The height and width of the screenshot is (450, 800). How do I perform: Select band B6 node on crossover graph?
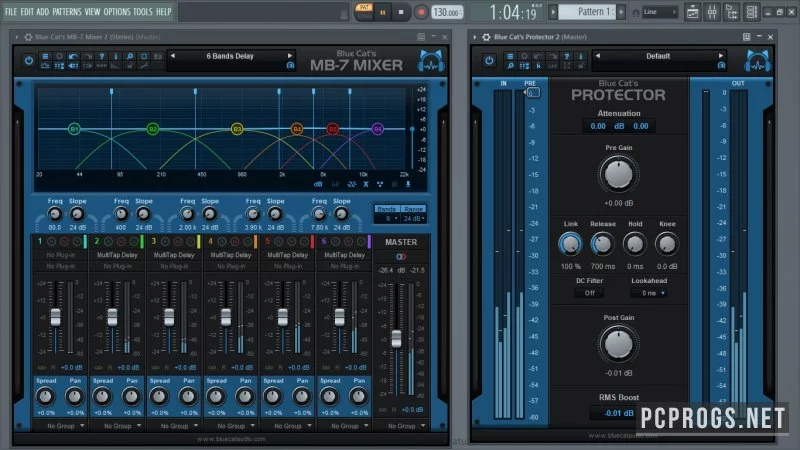[x=378, y=129]
